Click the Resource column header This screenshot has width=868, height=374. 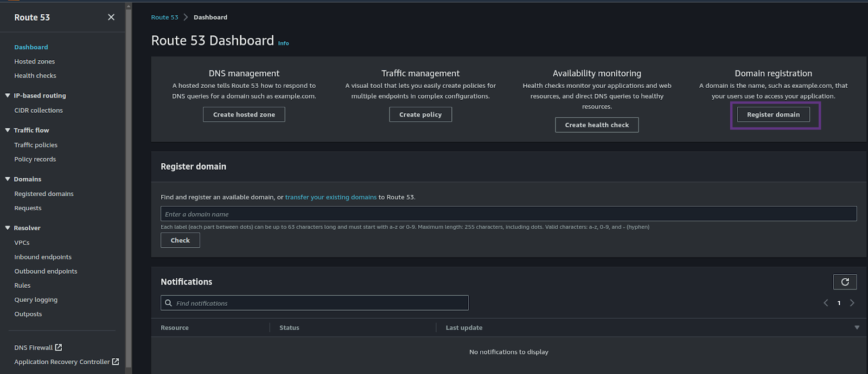tap(175, 327)
